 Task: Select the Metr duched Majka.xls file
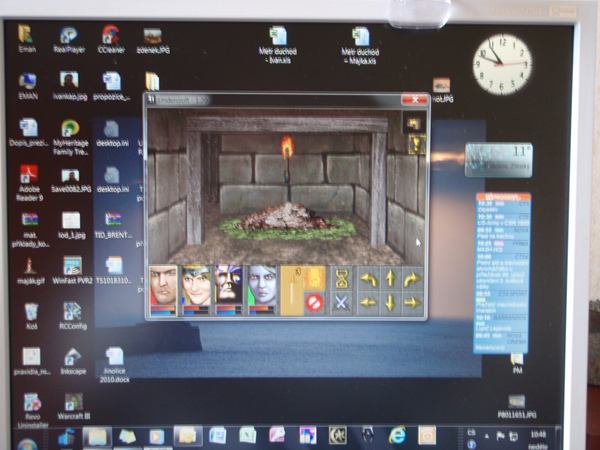[360, 45]
